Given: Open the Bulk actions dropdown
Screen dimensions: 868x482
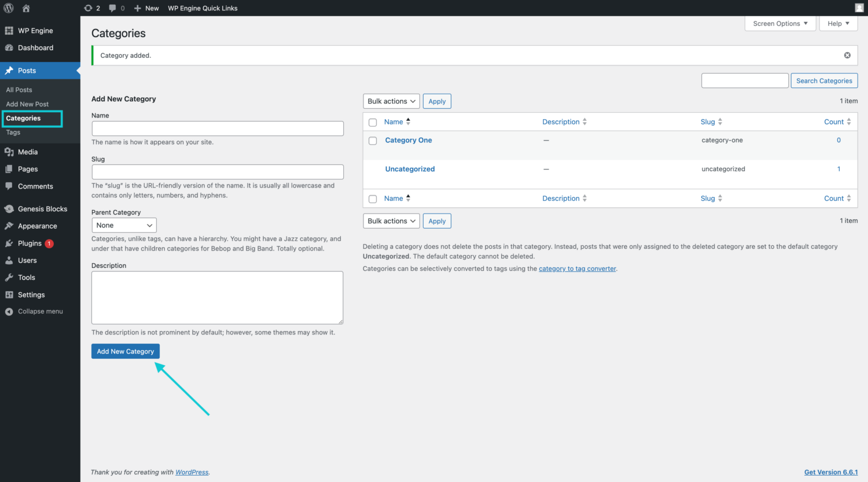Looking at the screenshot, I should [x=391, y=101].
